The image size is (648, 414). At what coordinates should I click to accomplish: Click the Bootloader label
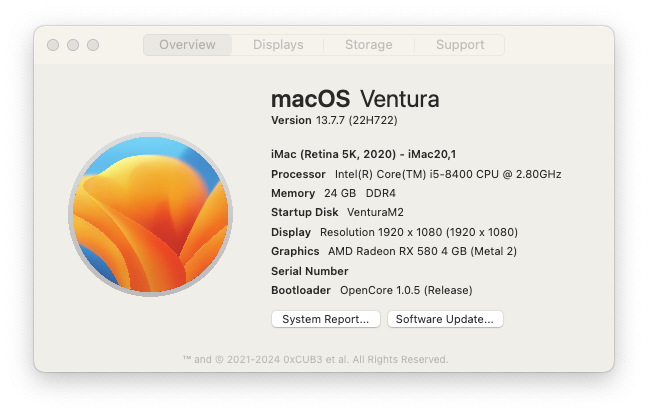(301, 290)
